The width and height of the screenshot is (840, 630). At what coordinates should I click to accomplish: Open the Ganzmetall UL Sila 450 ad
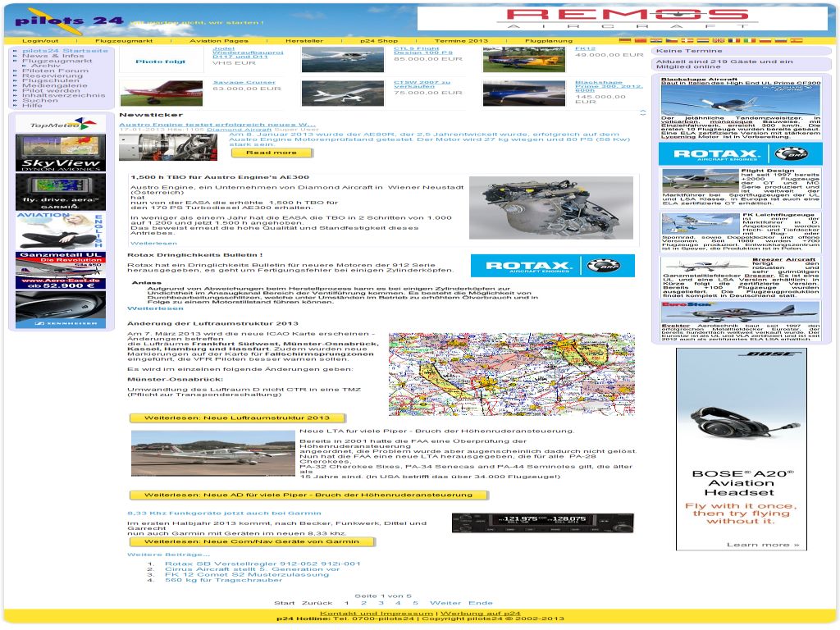(61, 271)
